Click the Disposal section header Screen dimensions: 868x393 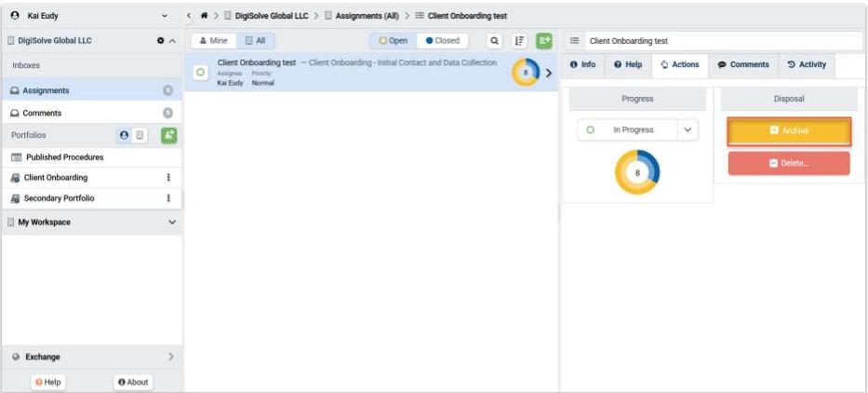point(789,99)
